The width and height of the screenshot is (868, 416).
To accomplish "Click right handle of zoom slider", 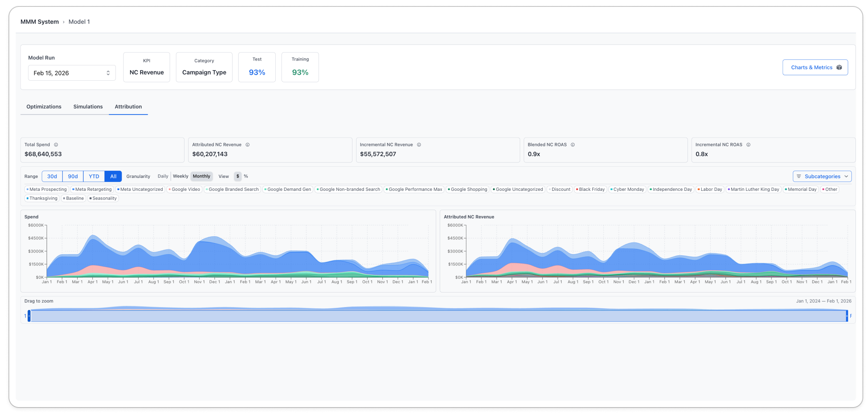I will (847, 316).
